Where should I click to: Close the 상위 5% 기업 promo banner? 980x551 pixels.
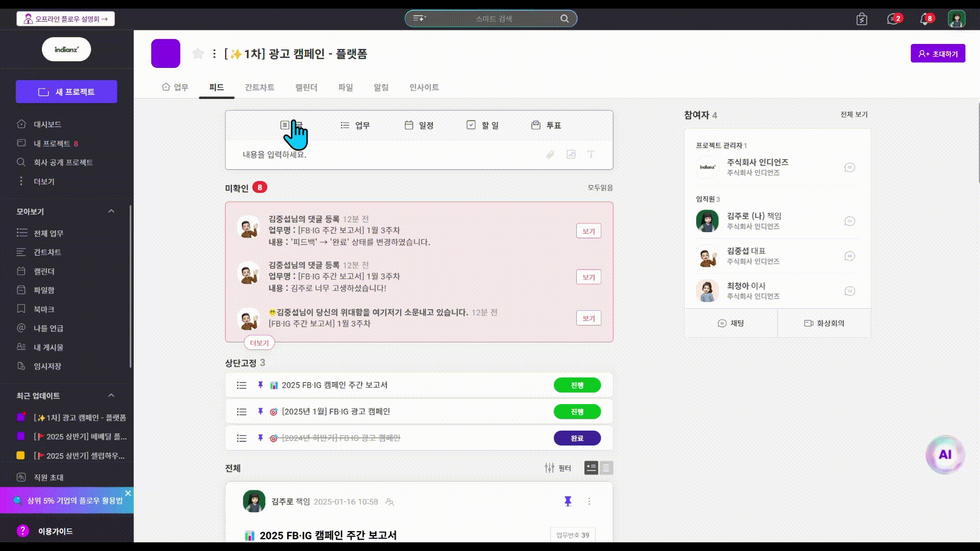click(128, 493)
